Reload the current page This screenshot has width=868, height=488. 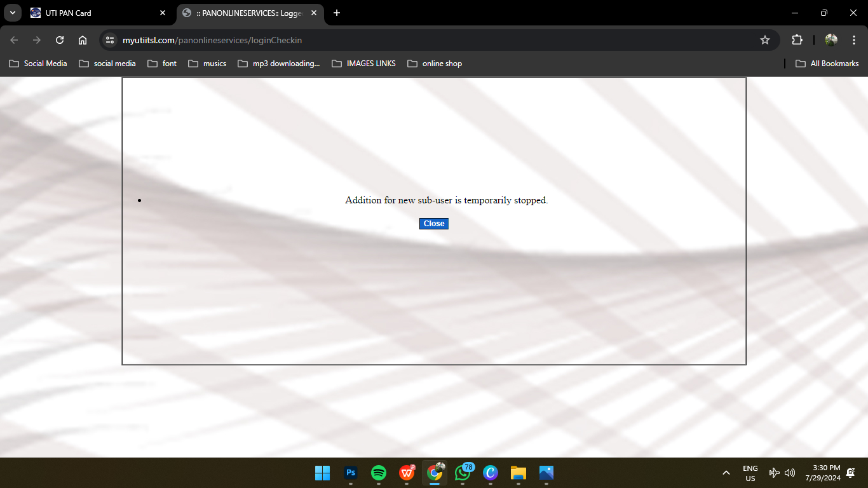click(x=60, y=40)
